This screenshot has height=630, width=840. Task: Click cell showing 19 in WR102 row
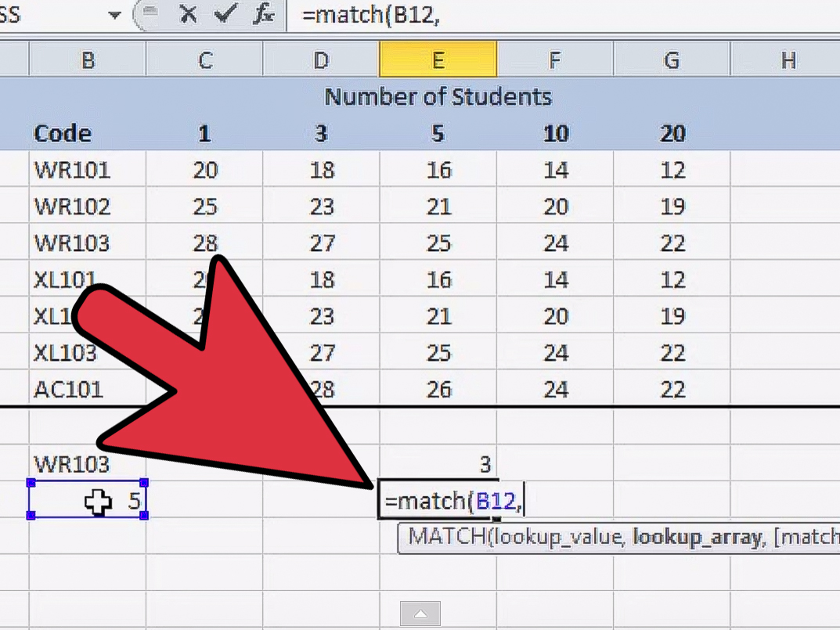point(672,207)
